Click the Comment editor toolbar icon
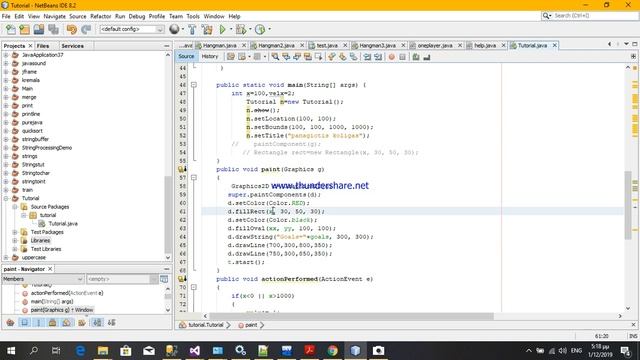Viewport: 640px width, 360px height. point(416,57)
